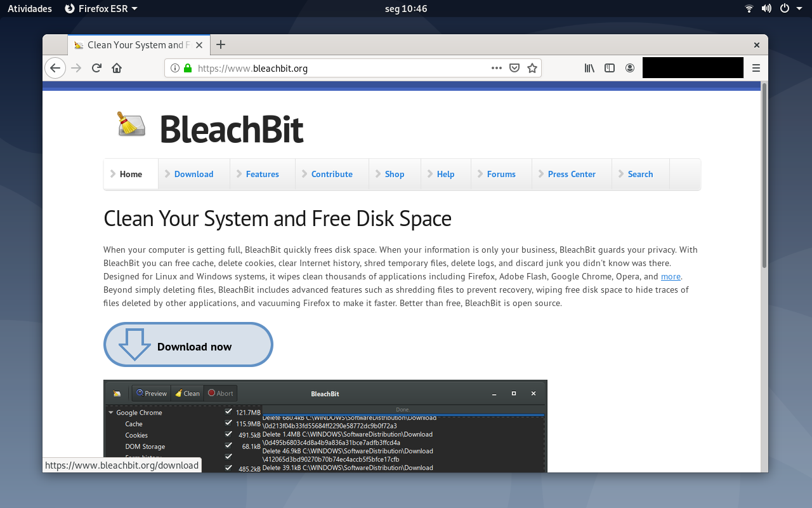Click the blue download arrow icon
812x508 pixels.
(x=134, y=344)
